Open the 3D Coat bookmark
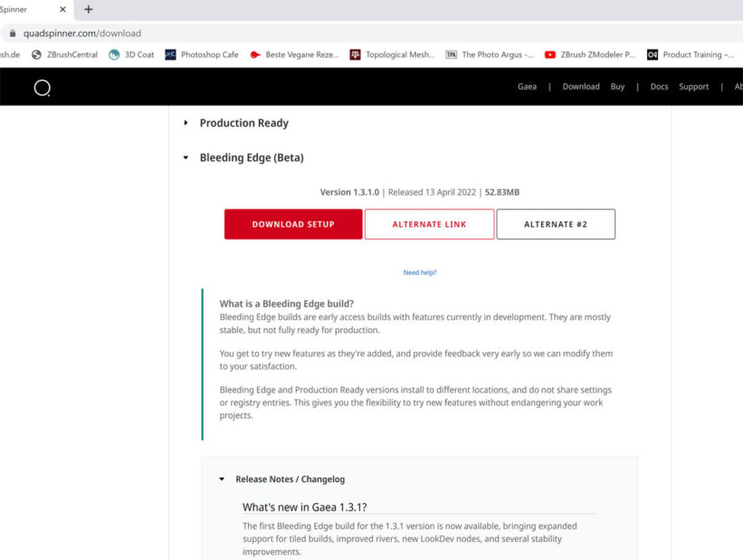 point(131,54)
